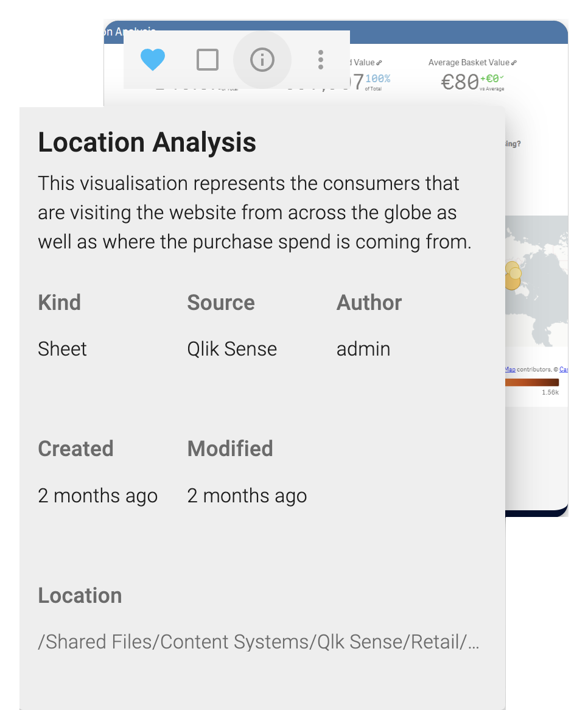The width and height of the screenshot is (588, 710).
Task: Click the Map contributors link
Action: 510,370
